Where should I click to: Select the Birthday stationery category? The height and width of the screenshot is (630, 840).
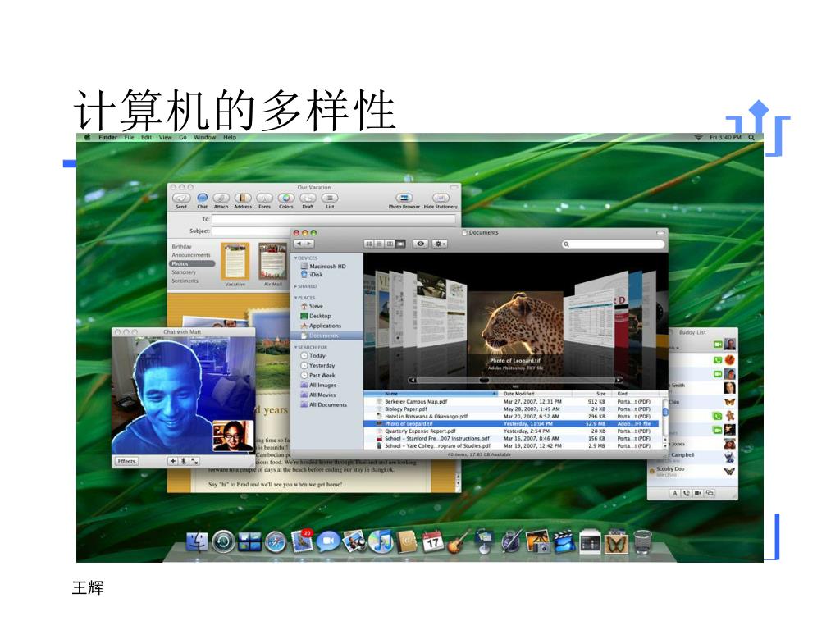pos(181,246)
